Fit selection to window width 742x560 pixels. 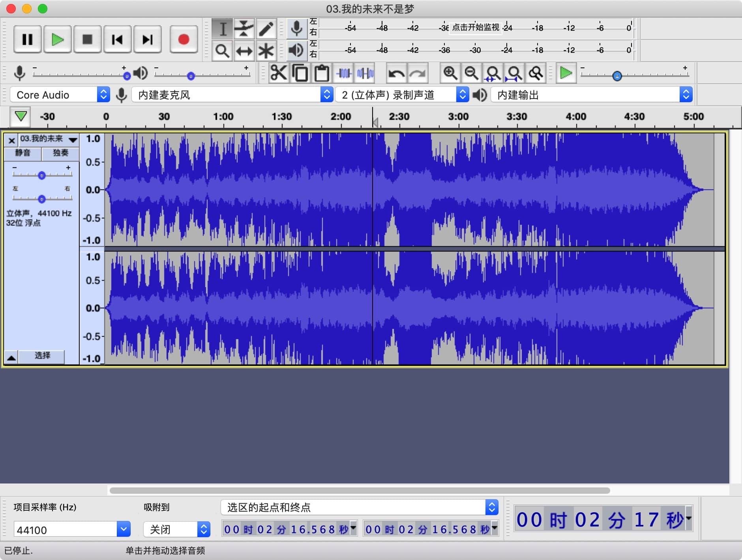click(493, 73)
